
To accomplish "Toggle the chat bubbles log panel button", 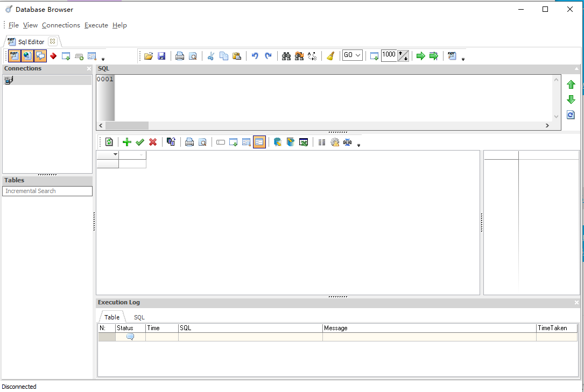I will point(40,56).
